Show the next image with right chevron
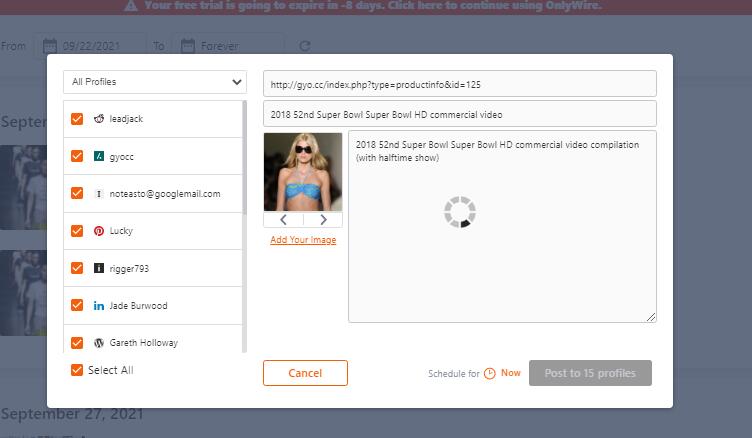Screen dimensions: 752x438 coord(323,220)
